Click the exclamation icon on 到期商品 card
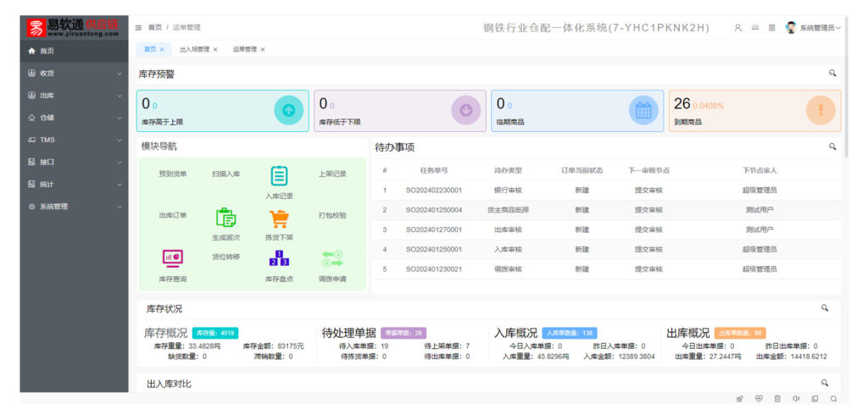868x420 pixels. (x=821, y=111)
